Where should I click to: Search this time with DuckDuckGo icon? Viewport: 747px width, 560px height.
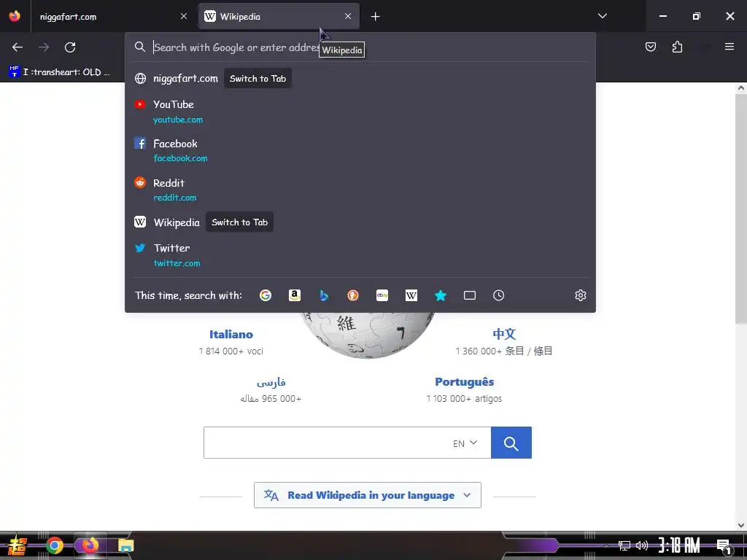(353, 295)
